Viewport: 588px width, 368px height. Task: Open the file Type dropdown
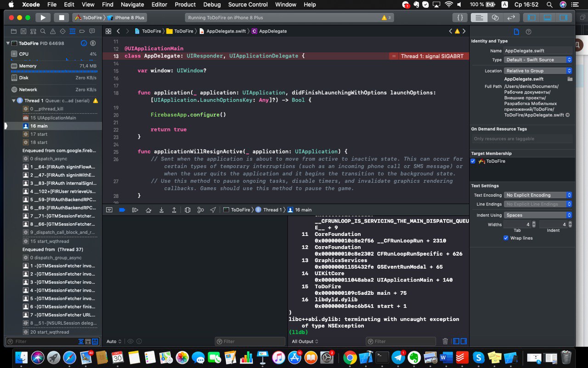coord(538,60)
